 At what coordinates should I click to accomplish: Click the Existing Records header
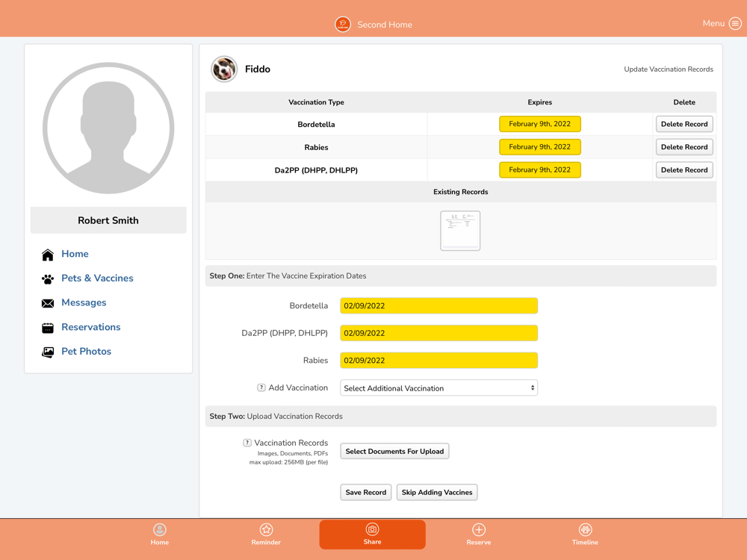461,192
